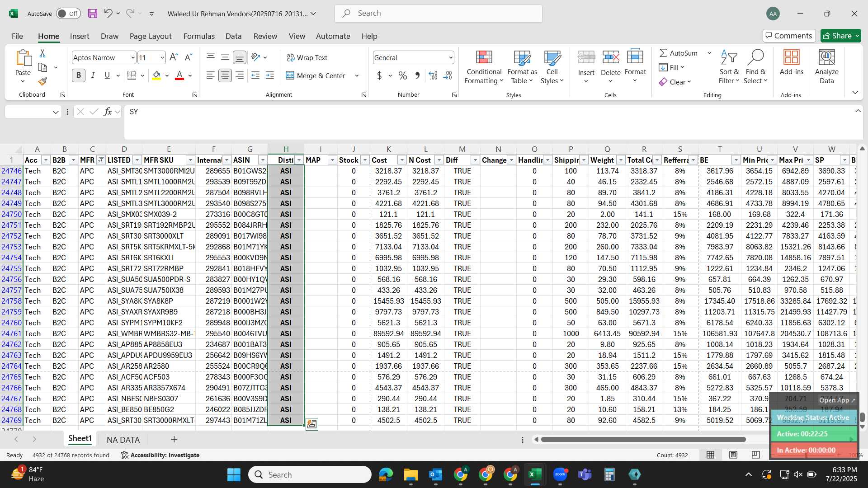
Task: Open the File menu
Action: pos(17,36)
